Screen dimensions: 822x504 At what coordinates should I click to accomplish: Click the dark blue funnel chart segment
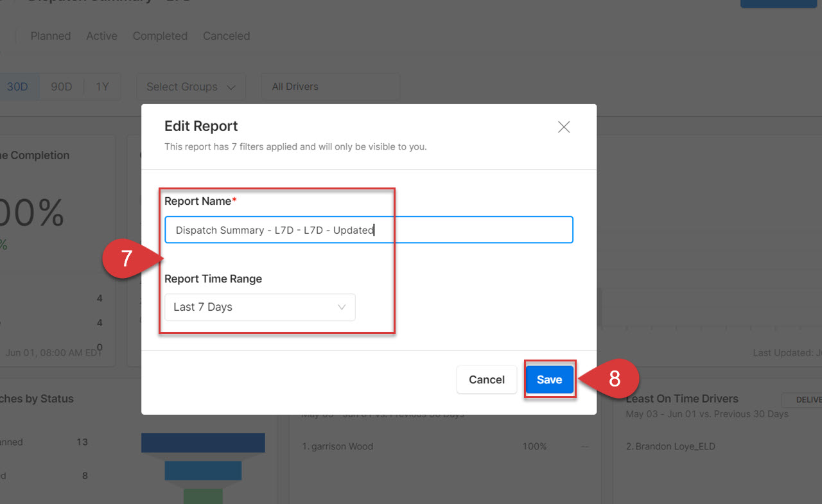point(203,442)
